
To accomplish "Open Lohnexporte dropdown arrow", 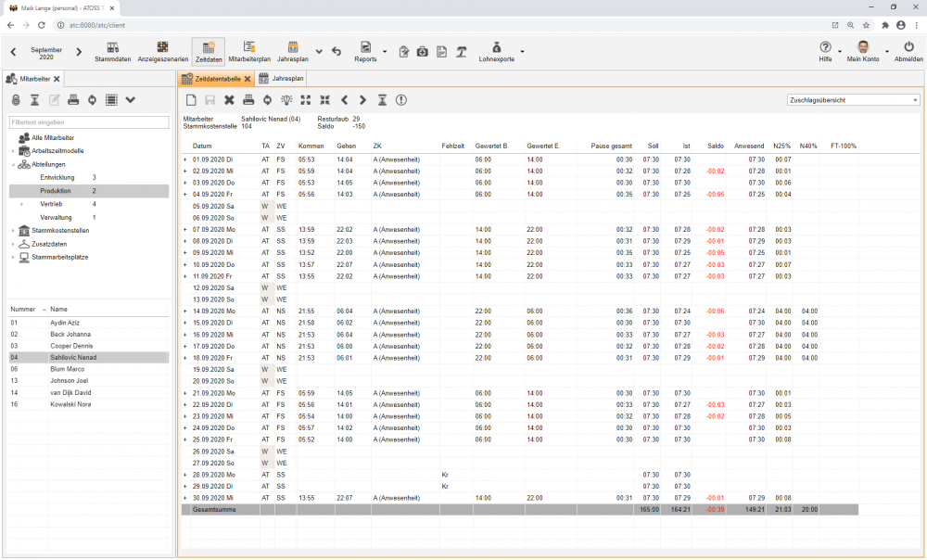I will click(522, 52).
